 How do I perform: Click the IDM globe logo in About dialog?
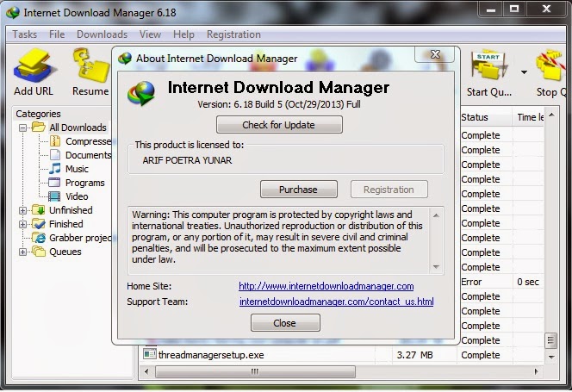(141, 92)
